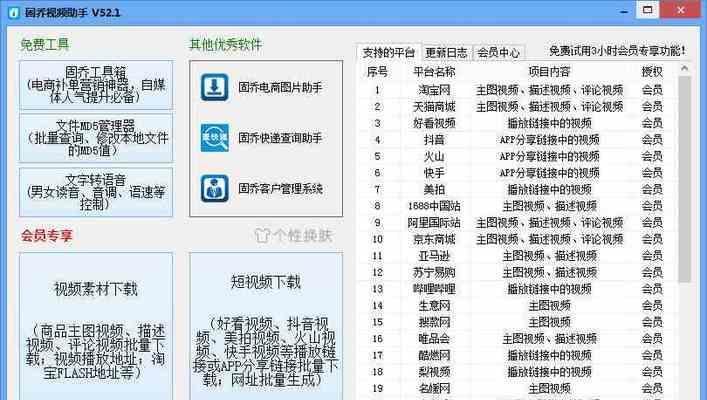
Task: Open 固乔工具箱 free tool
Action: (x=96, y=85)
